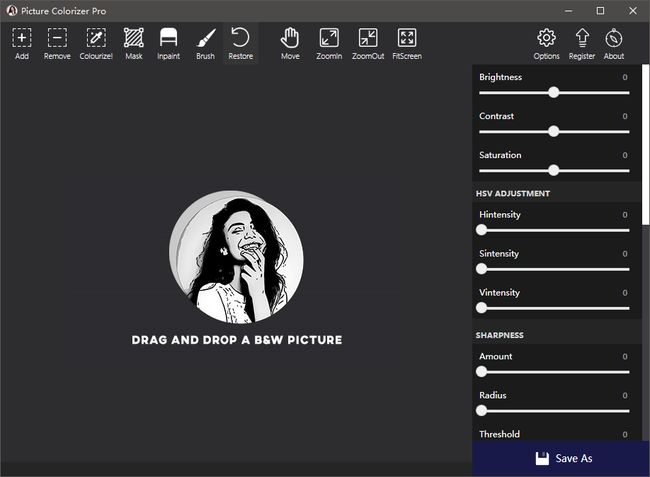Select the Remove region tool
Image resolution: width=650 pixels, height=477 pixels.
[57, 44]
